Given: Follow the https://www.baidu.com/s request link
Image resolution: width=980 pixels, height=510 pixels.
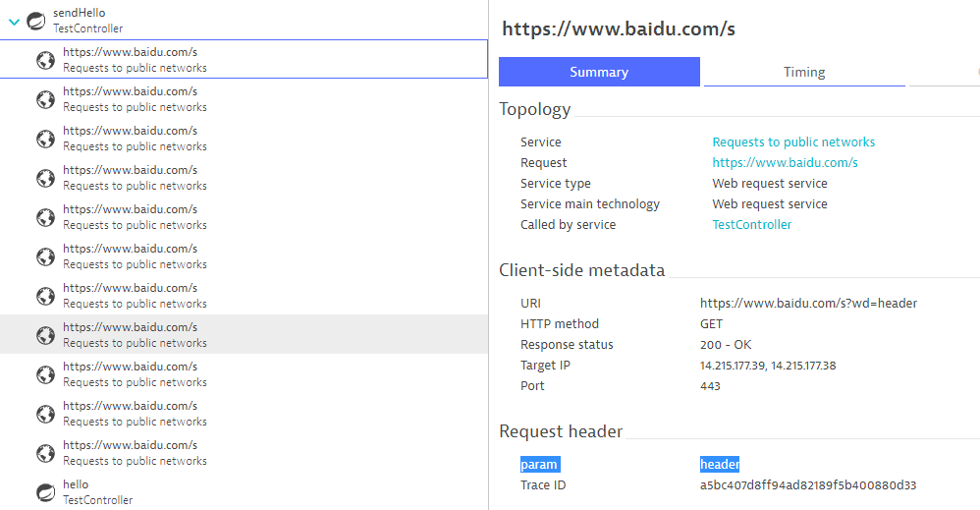Looking at the screenshot, I should 785,163.
